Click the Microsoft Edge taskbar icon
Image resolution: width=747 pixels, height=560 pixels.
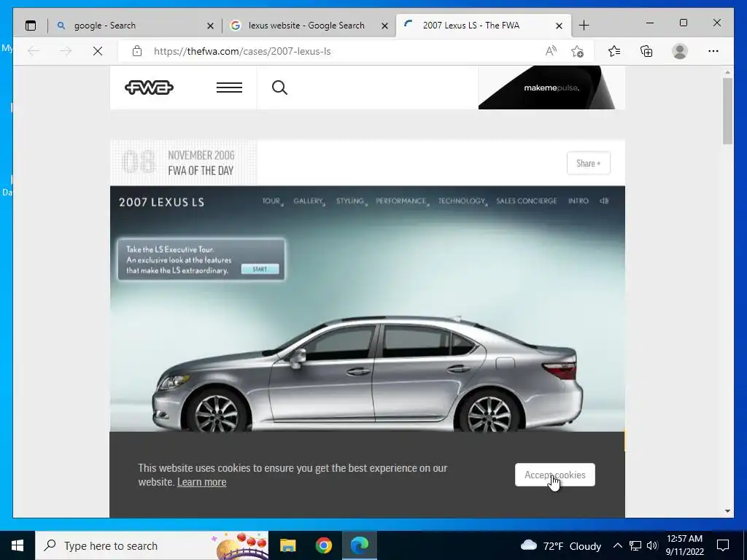pos(360,545)
